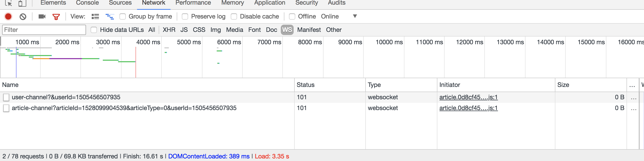Open the Online throttling dropdown arrow
Image resolution: width=644 pixels, height=161 pixels.
click(x=355, y=16)
